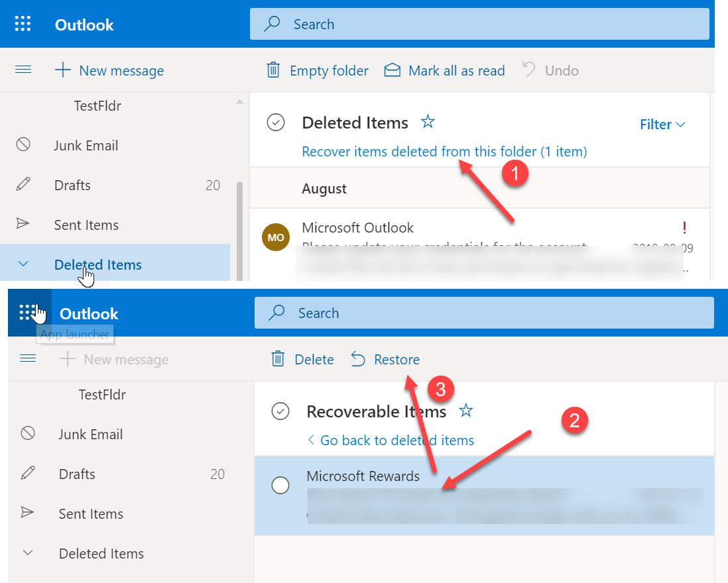Click scroll-up arrow in top folder pane
Image resolution: width=728 pixels, height=583 pixels.
point(239,101)
